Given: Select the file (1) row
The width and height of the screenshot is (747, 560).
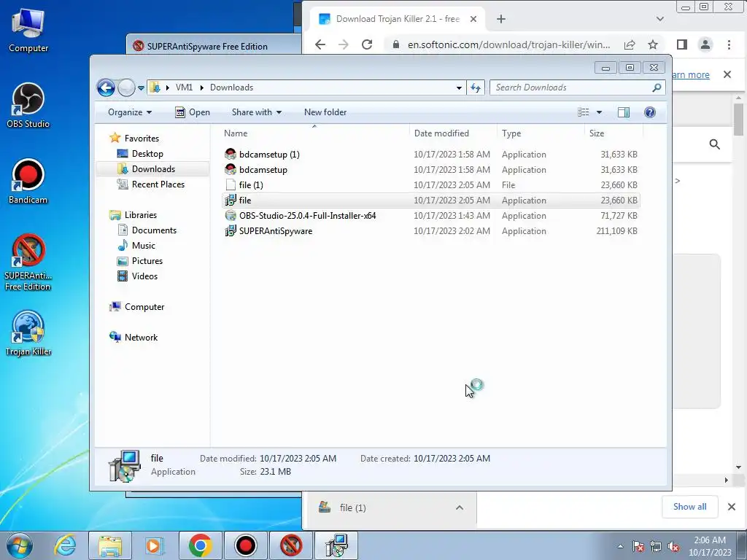Looking at the screenshot, I should [x=431, y=184].
